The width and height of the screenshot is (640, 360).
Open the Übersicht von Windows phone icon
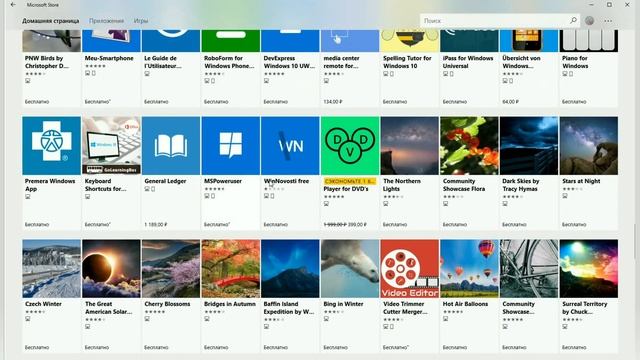529,40
